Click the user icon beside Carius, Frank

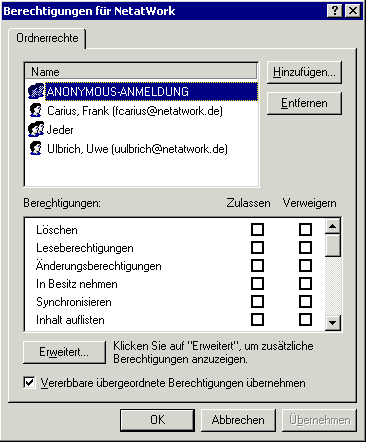point(36,110)
